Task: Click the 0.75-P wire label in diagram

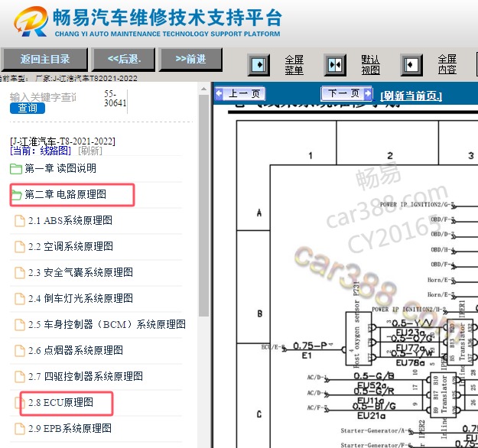Action: coord(310,346)
